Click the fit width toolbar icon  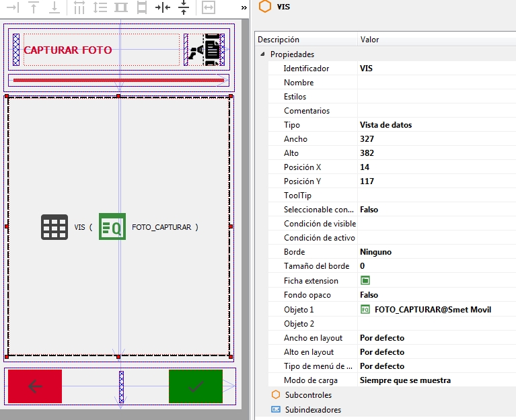pos(209,7)
